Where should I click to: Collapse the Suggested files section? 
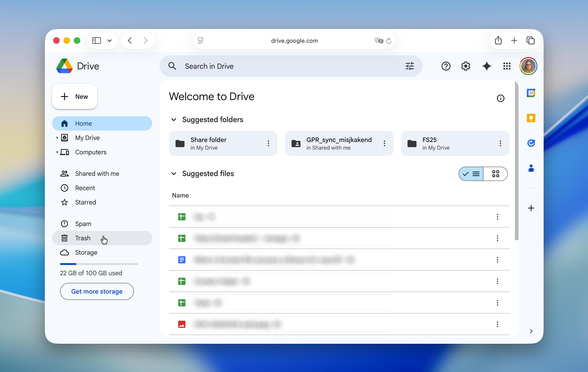point(174,174)
